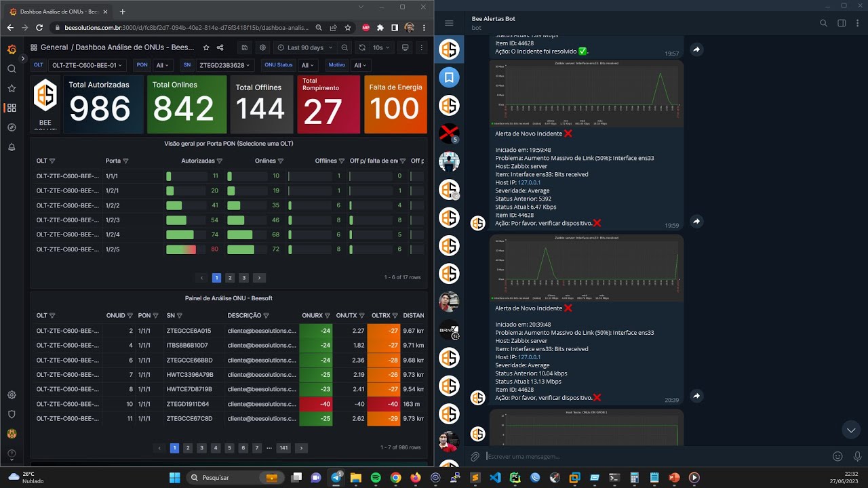The image size is (868, 488).
Task: Open the emoji picker in Telegram
Action: coord(837,457)
